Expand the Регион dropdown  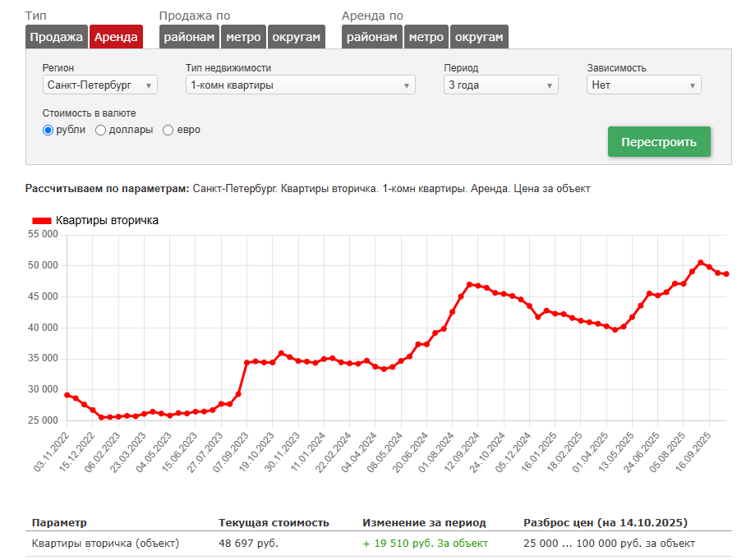point(100,85)
